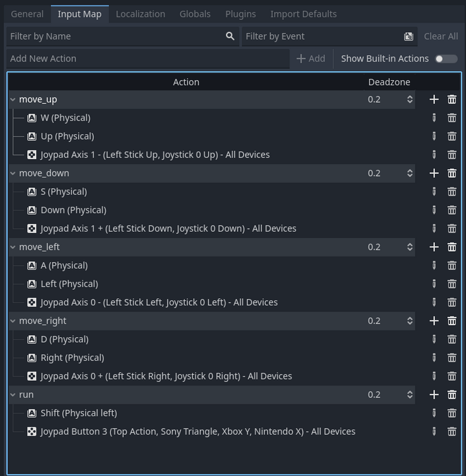Adjust move_left deadzone stepper arrows
Image resolution: width=466 pixels, height=476 pixels.
point(410,247)
